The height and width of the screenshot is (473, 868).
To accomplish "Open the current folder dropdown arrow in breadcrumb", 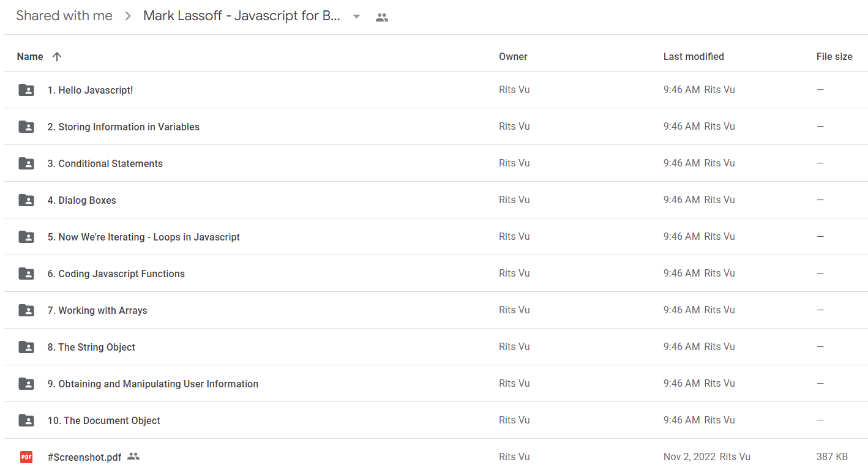I will coord(357,17).
